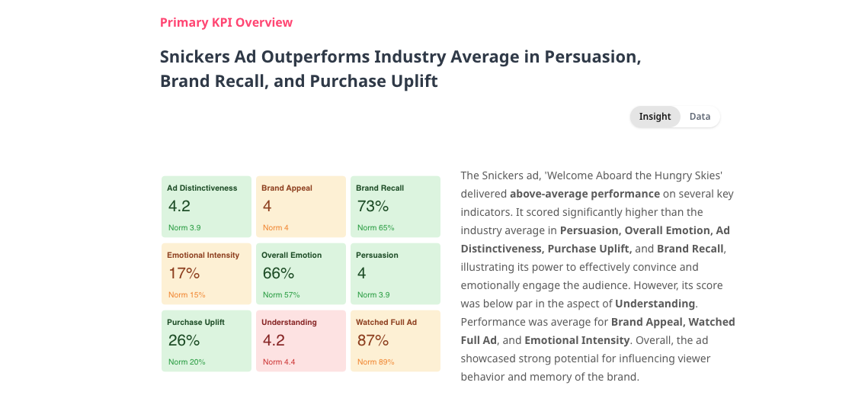Viewport: 868px width, 405px height.
Task: Click the Snickers Ad Outperforms headline title
Action: point(401,69)
